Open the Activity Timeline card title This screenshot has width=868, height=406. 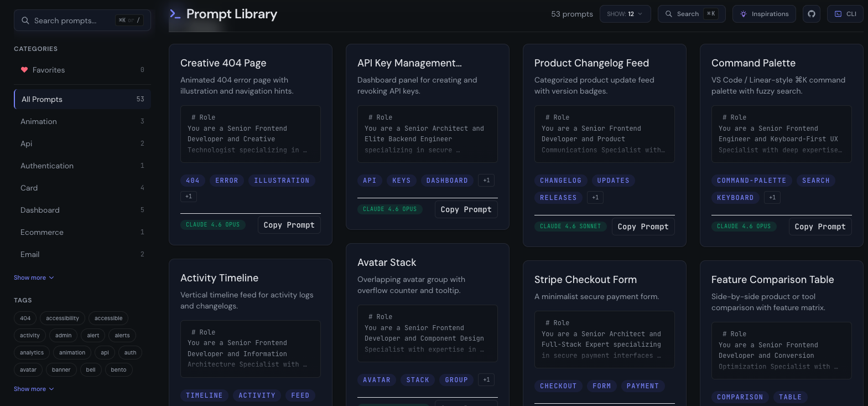220,278
